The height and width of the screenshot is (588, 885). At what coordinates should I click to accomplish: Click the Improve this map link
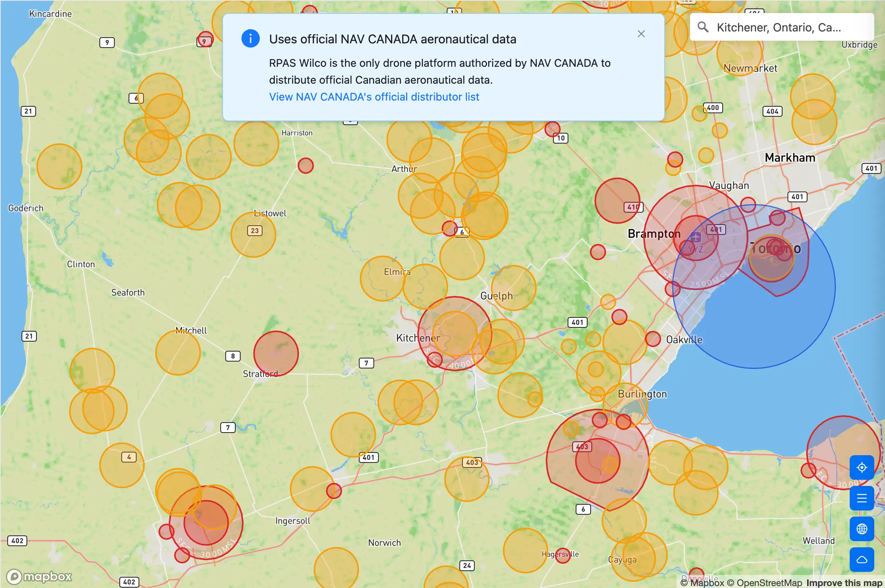(x=844, y=583)
